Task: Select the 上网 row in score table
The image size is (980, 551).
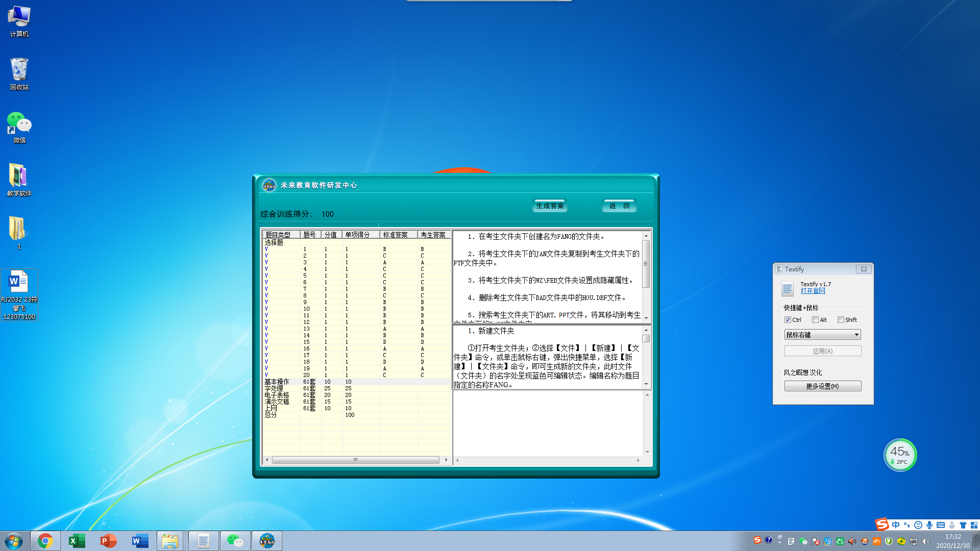Action: coord(357,408)
